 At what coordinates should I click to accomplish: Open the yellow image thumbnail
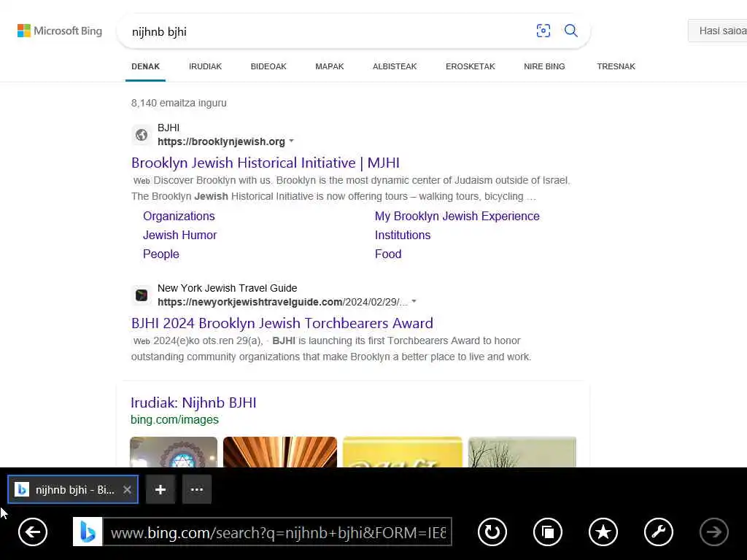click(x=403, y=452)
